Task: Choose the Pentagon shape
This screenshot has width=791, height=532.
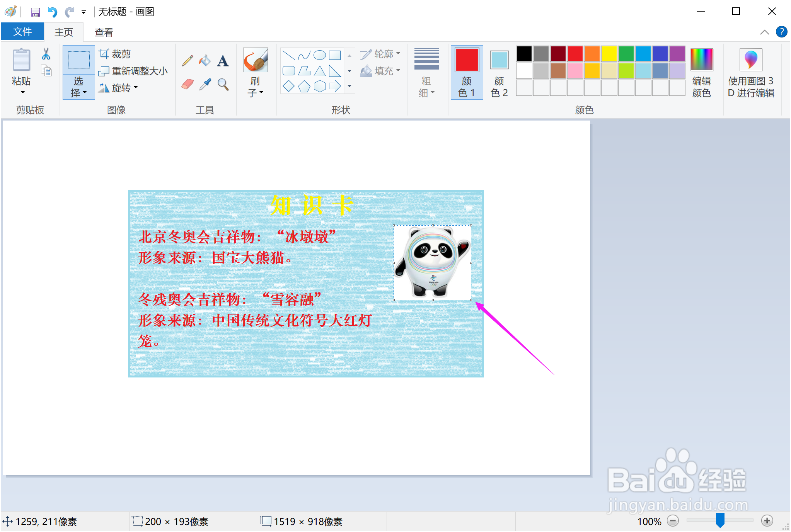Action: pyautogui.click(x=304, y=86)
